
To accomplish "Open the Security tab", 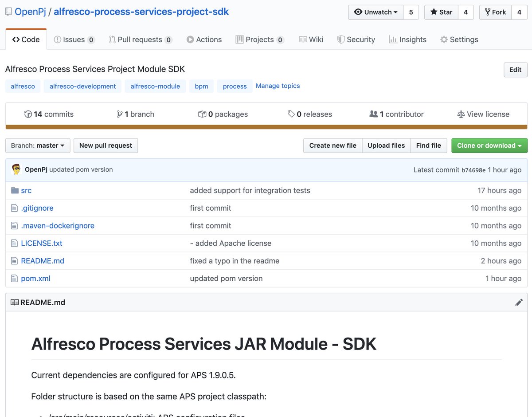I will click(x=356, y=39).
